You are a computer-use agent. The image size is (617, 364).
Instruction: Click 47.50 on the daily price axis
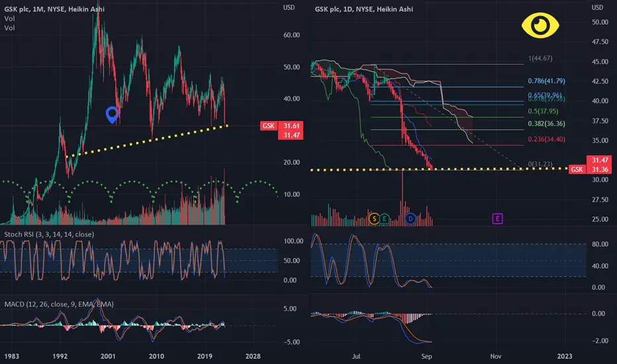600,42
